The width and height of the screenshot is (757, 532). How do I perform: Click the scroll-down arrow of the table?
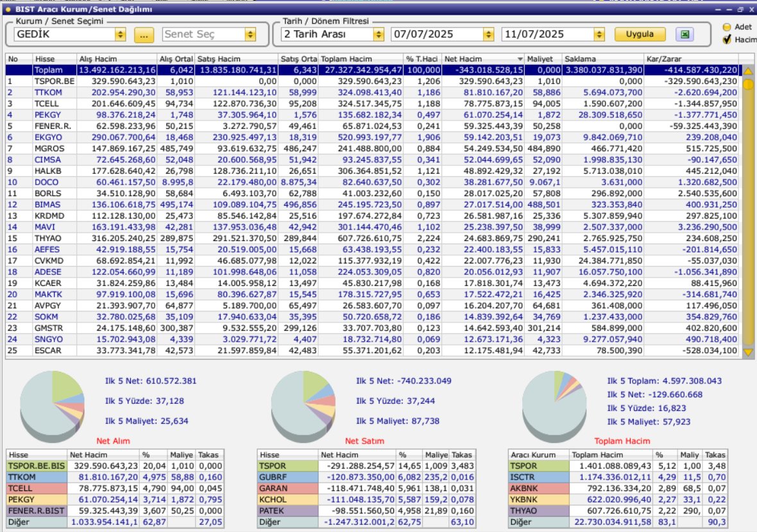[x=748, y=352]
